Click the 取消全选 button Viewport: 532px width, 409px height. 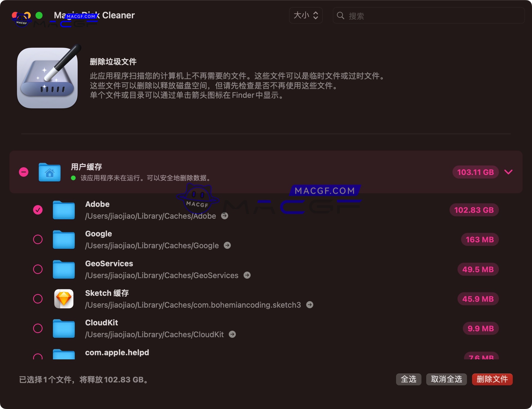[x=446, y=379]
